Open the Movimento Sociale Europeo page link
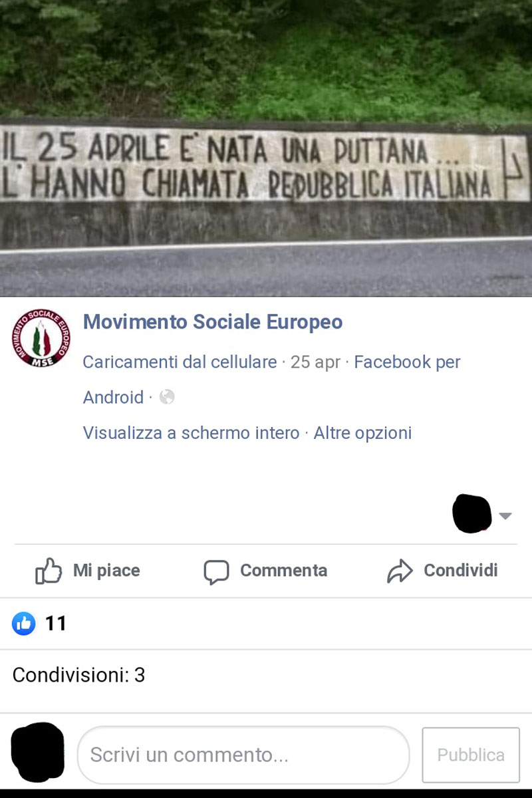 tap(213, 322)
